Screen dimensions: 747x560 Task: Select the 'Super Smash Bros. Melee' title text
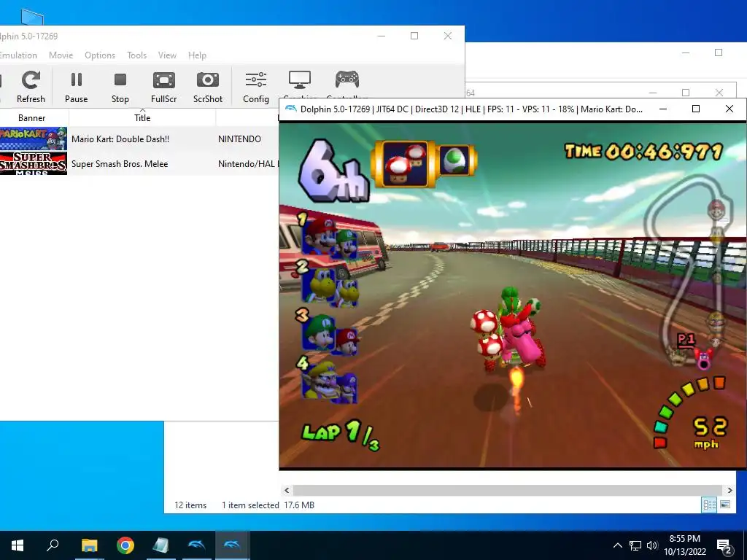click(120, 164)
